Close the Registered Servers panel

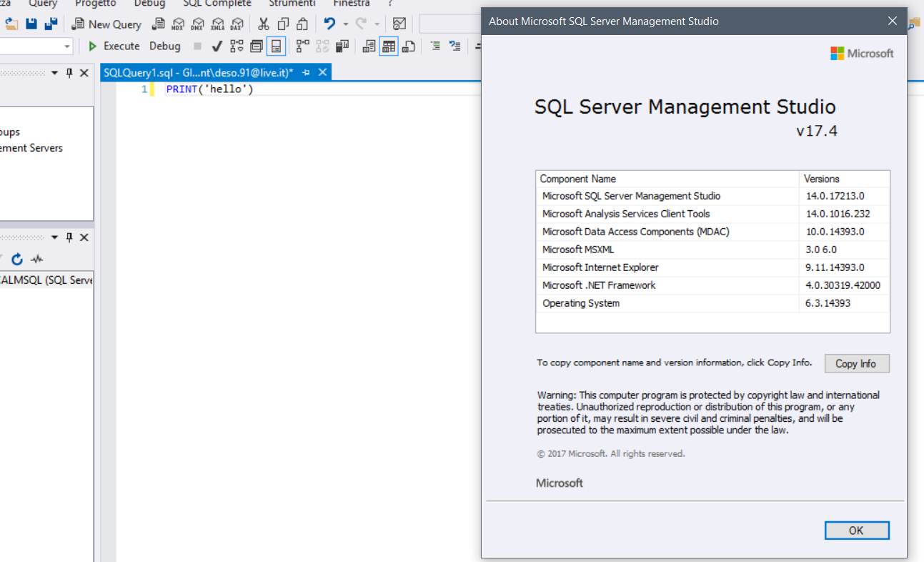click(x=84, y=73)
